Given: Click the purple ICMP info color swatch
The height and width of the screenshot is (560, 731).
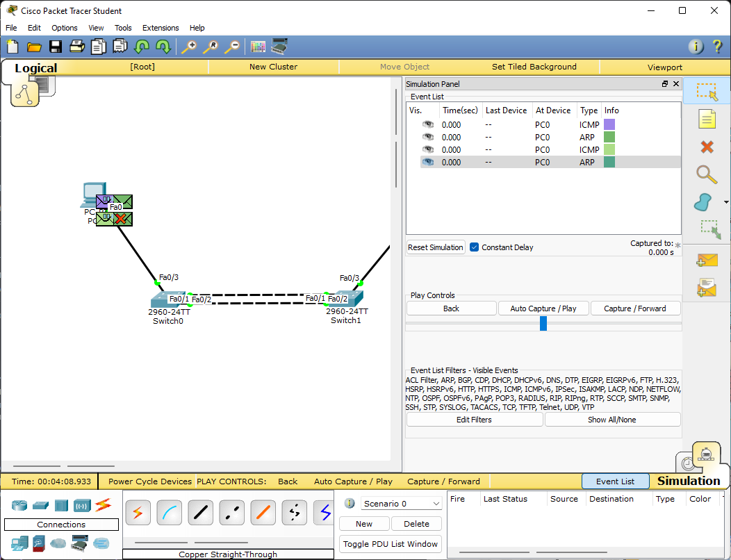Looking at the screenshot, I should [609, 124].
